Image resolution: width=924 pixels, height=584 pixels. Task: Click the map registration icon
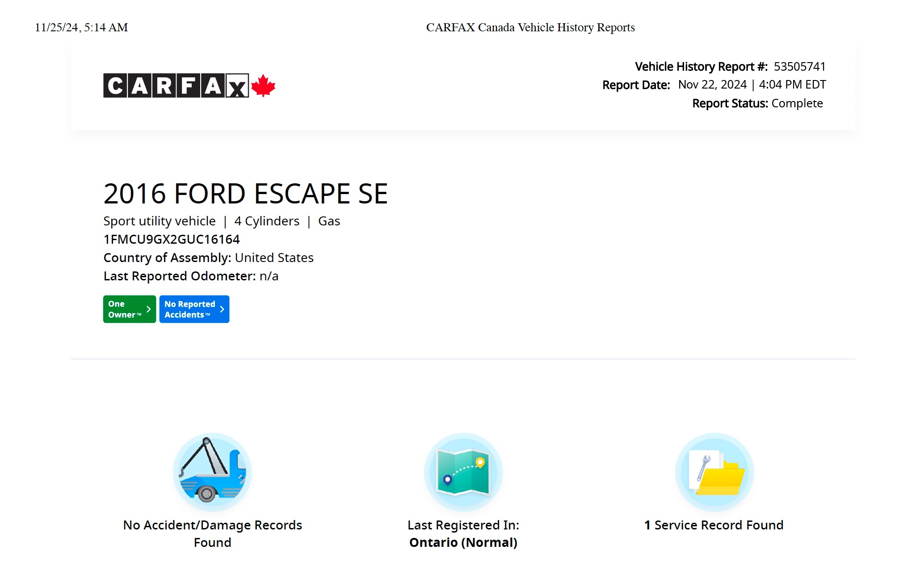click(x=463, y=472)
